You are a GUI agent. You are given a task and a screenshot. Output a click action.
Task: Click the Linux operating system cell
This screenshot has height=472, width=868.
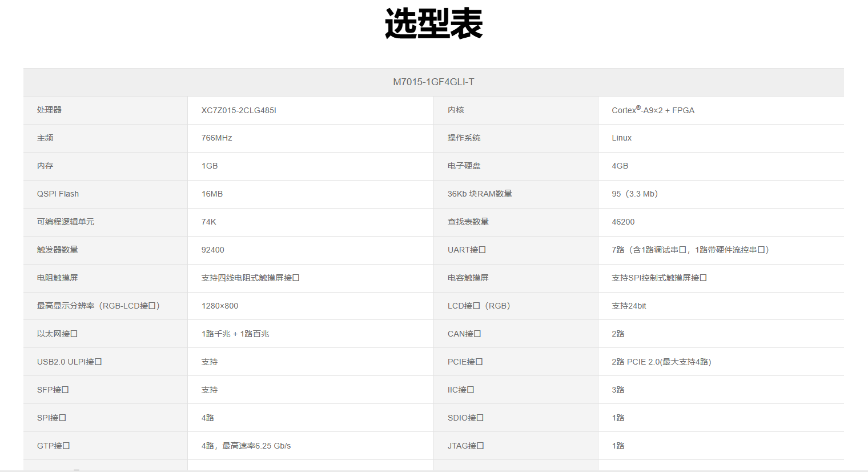(621, 138)
